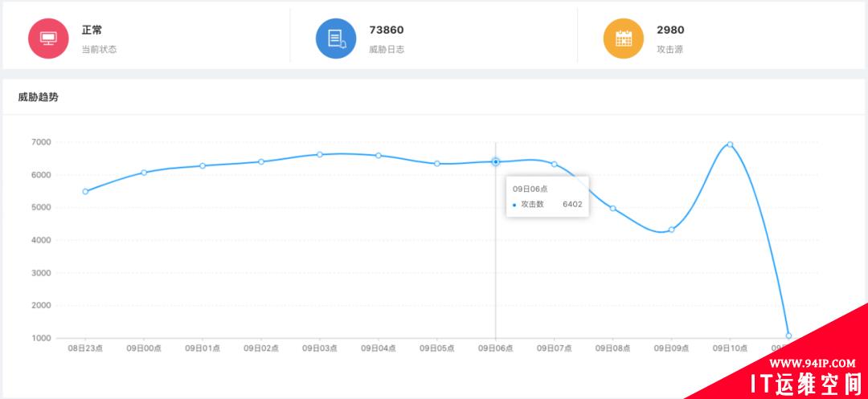This screenshot has width=868, height=399.
Task: Click the 7000 y-axis value
Action: pos(42,142)
